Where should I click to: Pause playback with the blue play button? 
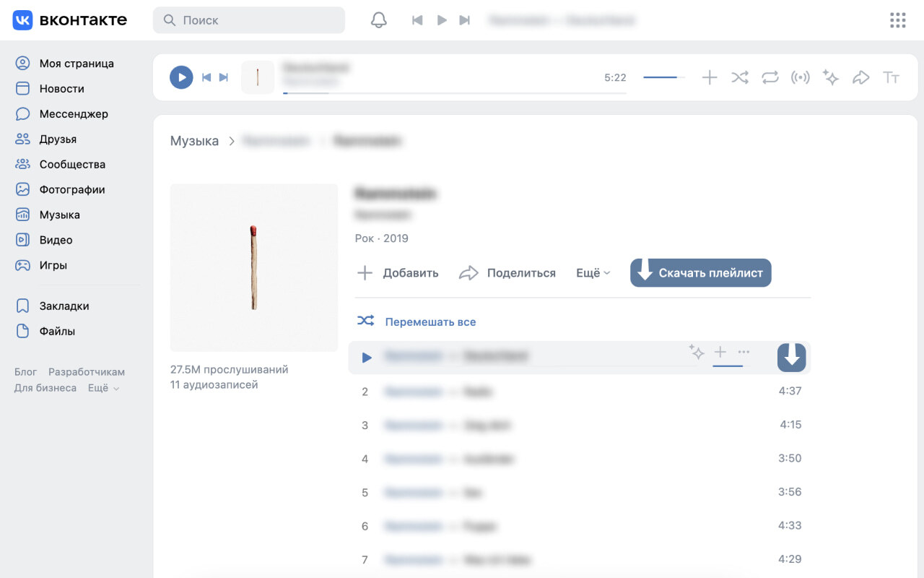[x=181, y=77]
